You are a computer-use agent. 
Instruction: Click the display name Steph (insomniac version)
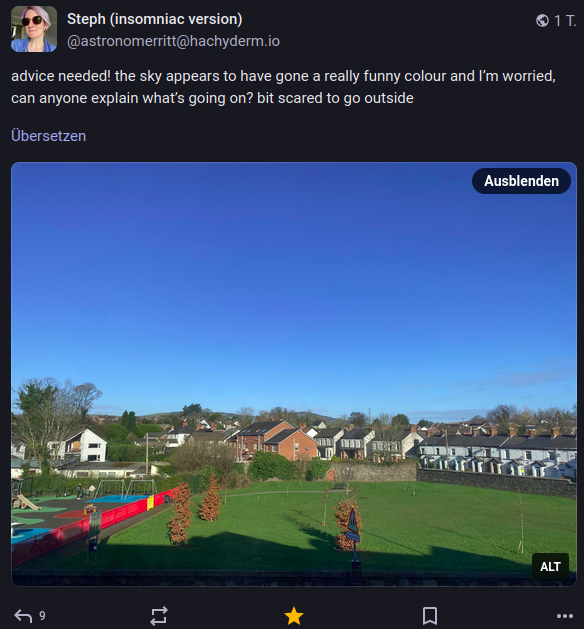[154, 19]
